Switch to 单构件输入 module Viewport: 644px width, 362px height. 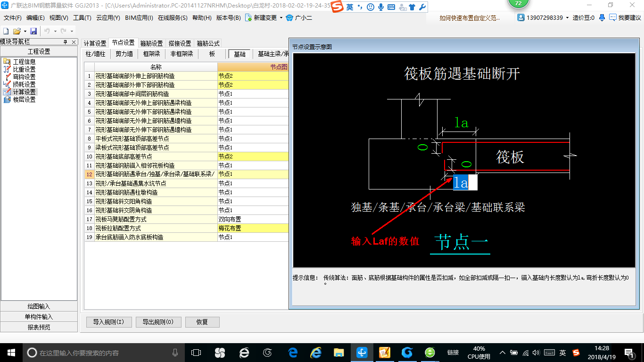[x=39, y=317]
